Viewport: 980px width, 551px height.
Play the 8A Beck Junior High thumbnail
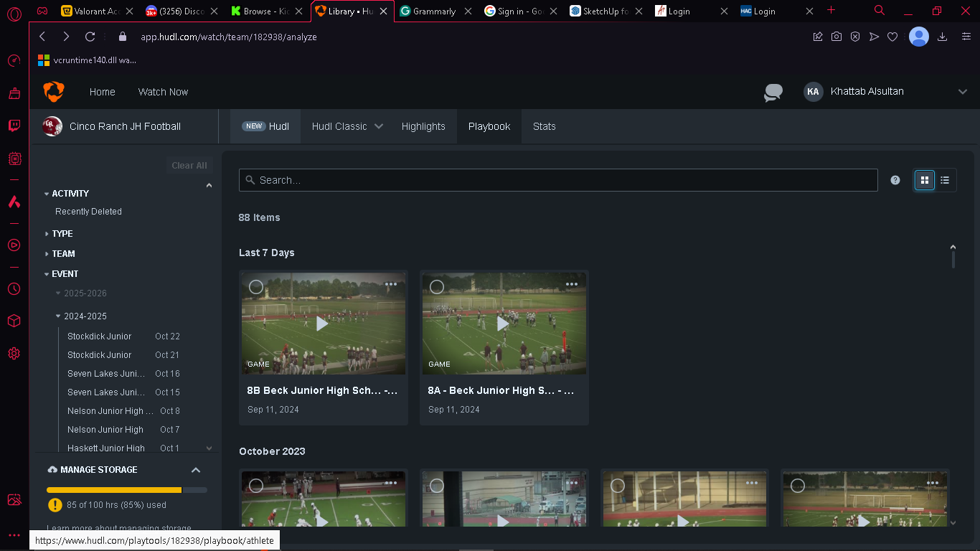click(503, 324)
